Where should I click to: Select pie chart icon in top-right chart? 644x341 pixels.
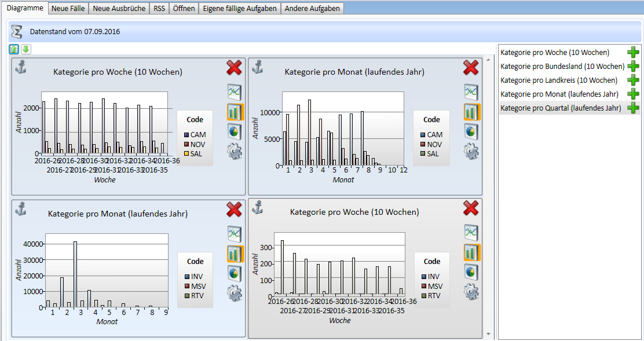point(471,131)
